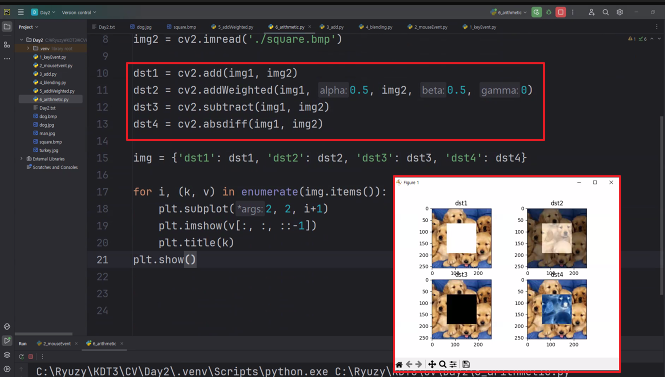
Task: Click the Home icon in Figure 1 toolbar
Action: click(399, 364)
